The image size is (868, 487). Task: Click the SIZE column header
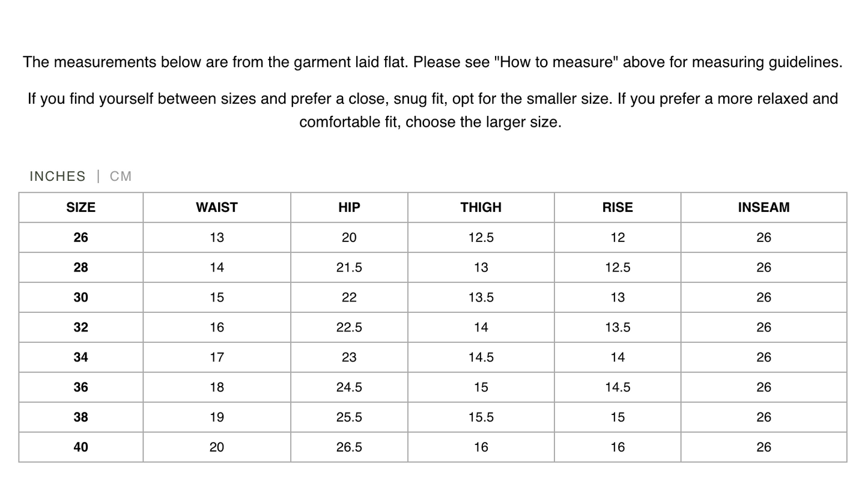tap(80, 208)
